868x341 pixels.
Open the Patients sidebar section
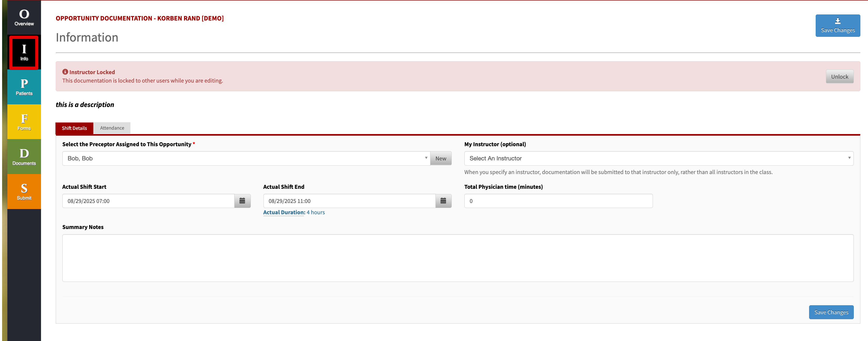point(24,87)
